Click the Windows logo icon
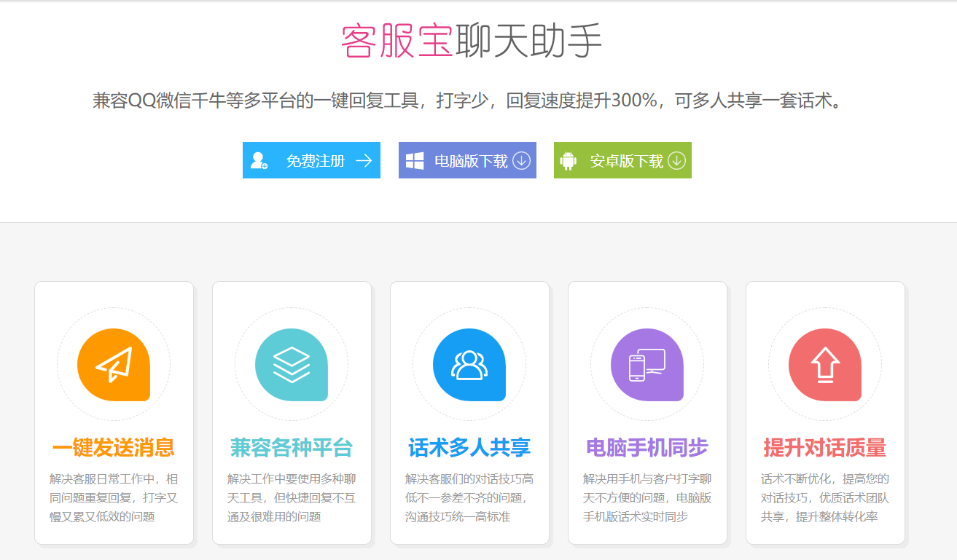The height and width of the screenshot is (560, 957). click(x=415, y=161)
